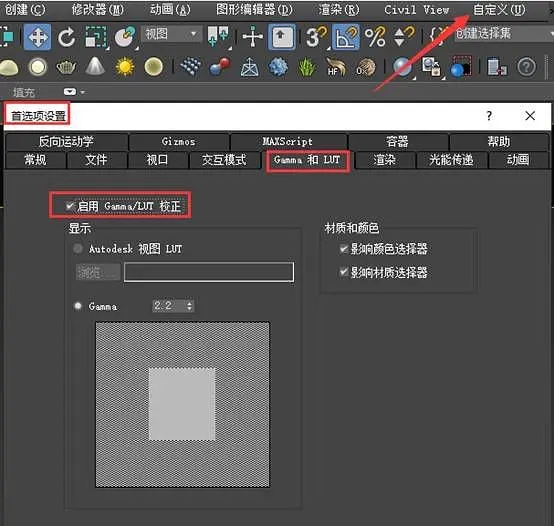The height and width of the screenshot is (526, 554).
Task: Click the sun light icon
Action: (x=125, y=67)
